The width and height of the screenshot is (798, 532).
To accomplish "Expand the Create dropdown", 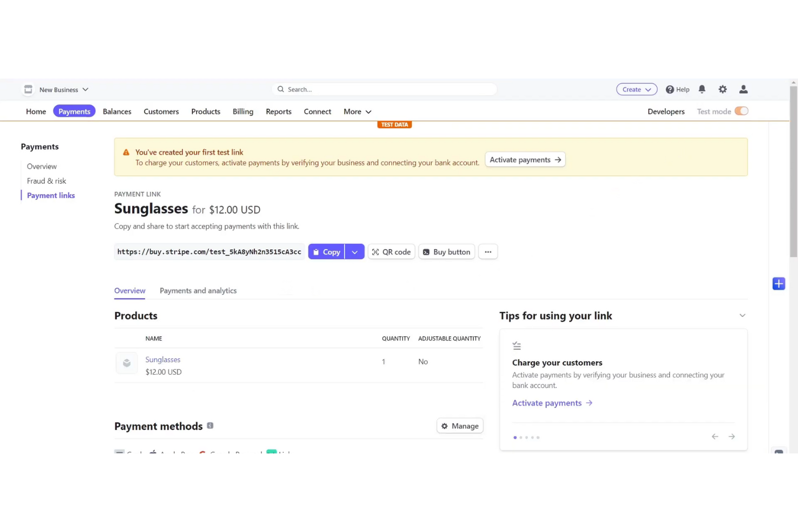I will [636, 89].
